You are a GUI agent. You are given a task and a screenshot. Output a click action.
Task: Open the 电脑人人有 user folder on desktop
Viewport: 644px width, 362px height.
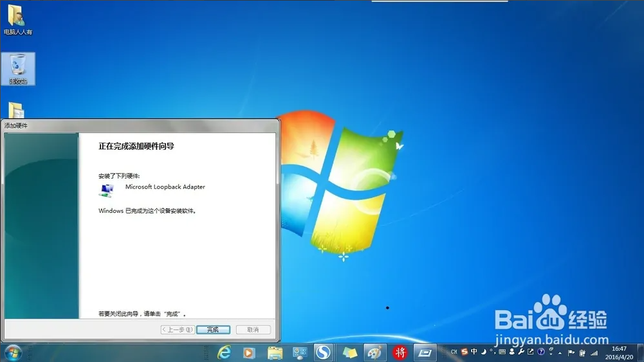17,19
